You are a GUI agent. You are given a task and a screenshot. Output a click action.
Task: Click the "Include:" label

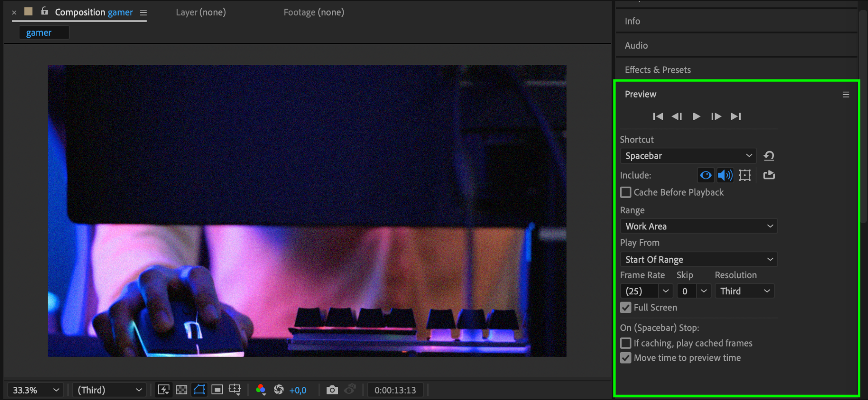[x=635, y=175]
